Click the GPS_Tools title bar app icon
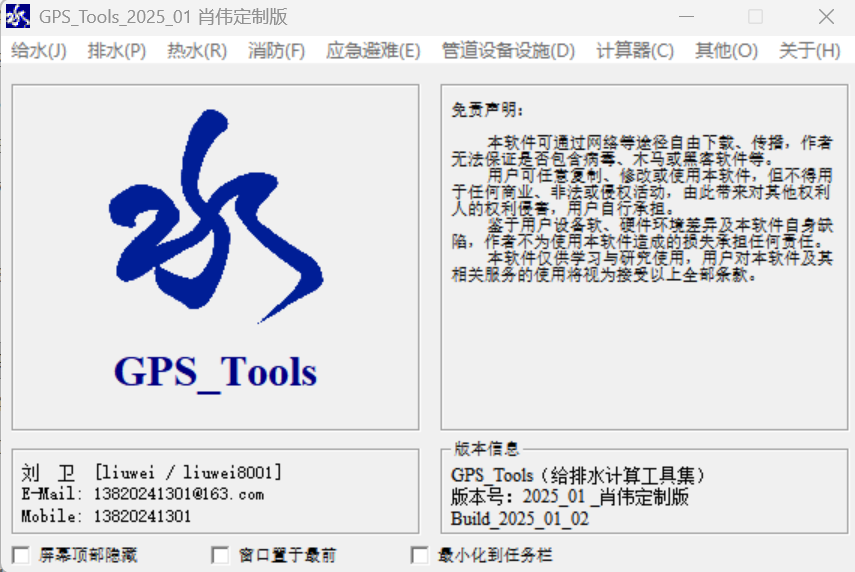Screen dimensions: 855x572 pyautogui.click(x=17, y=16)
